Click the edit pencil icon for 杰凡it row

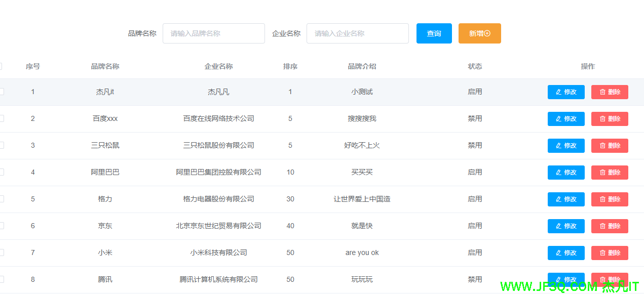click(x=558, y=92)
